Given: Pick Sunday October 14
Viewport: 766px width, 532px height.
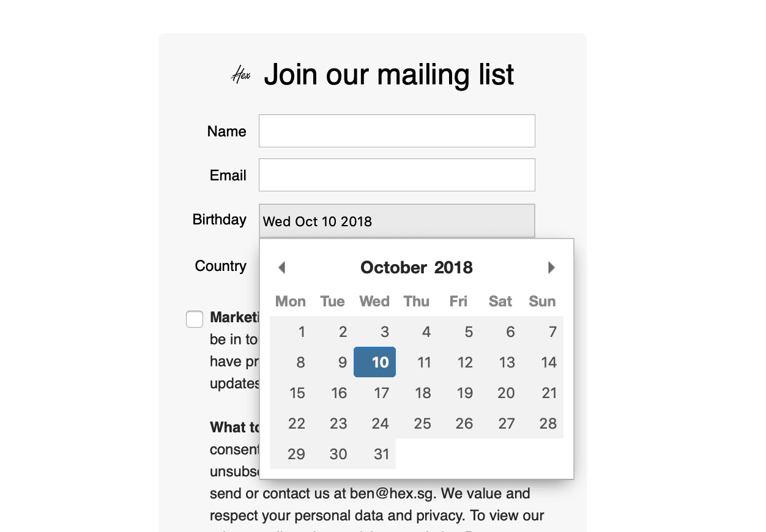Looking at the screenshot, I should tap(543, 362).
